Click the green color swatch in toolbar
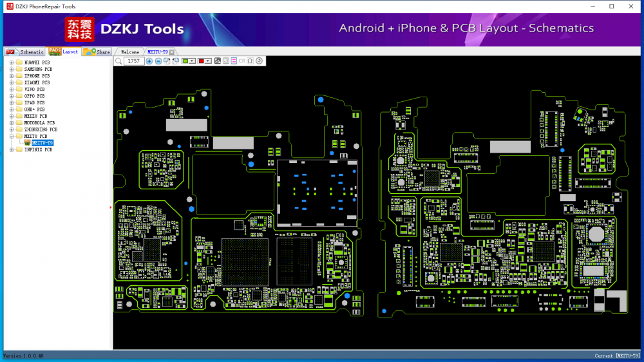The width and height of the screenshot is (644, 362). point(185,61)
